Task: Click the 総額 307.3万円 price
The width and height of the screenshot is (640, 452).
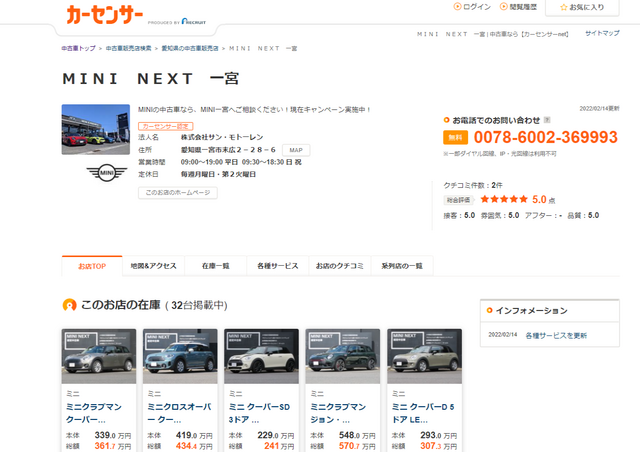Action: 439,446
